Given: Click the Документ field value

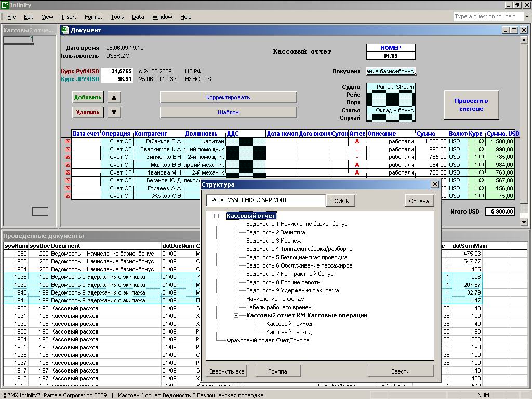Looking at the screenshot, I should coord(391,71).
